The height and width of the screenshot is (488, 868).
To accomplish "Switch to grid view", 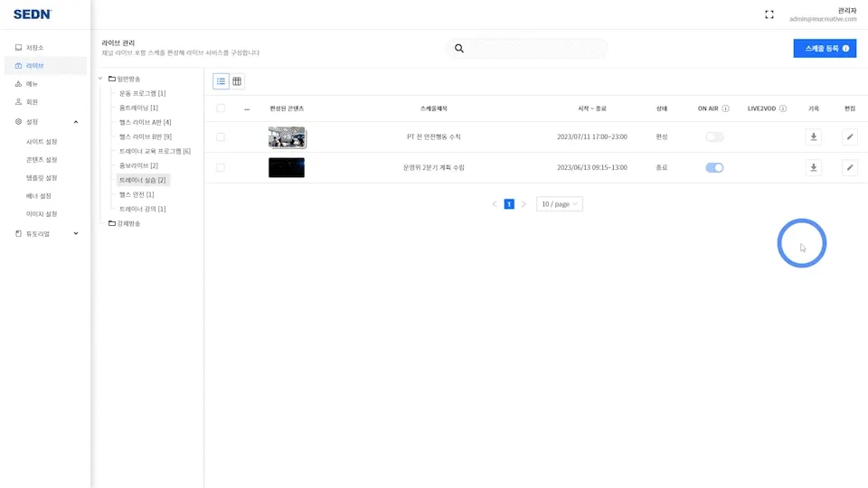I will pyautogui.click(x=237, y=81).
